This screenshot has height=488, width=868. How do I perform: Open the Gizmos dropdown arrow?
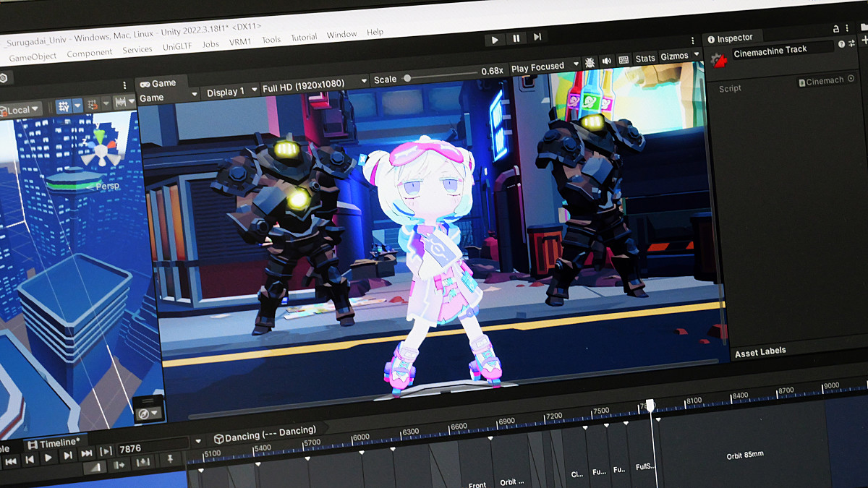697,54
